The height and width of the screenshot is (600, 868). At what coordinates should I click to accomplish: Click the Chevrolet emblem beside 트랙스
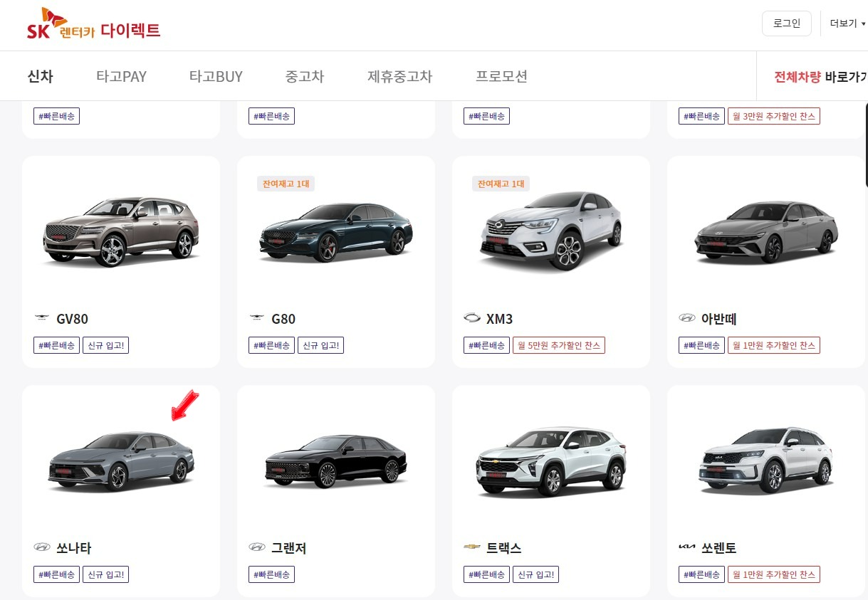pyautogui.click(x=472, y=547)
